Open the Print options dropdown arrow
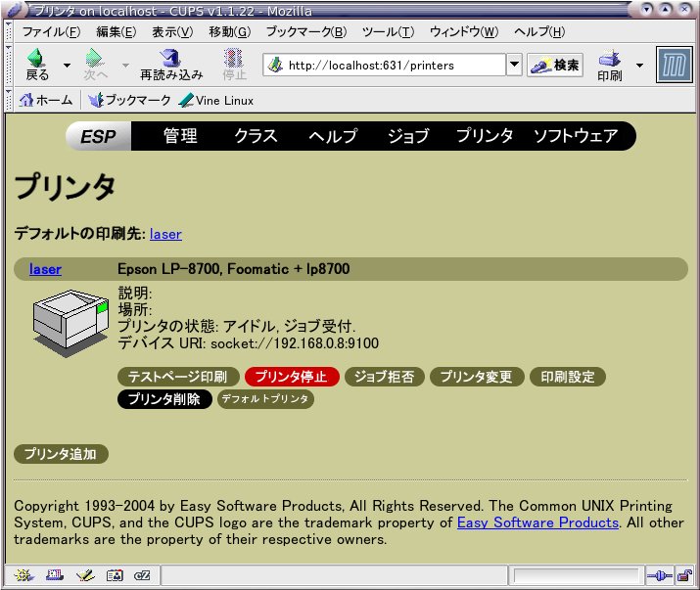Image resolution: width=700 pixels, height=590 pixels. [639, 66]
